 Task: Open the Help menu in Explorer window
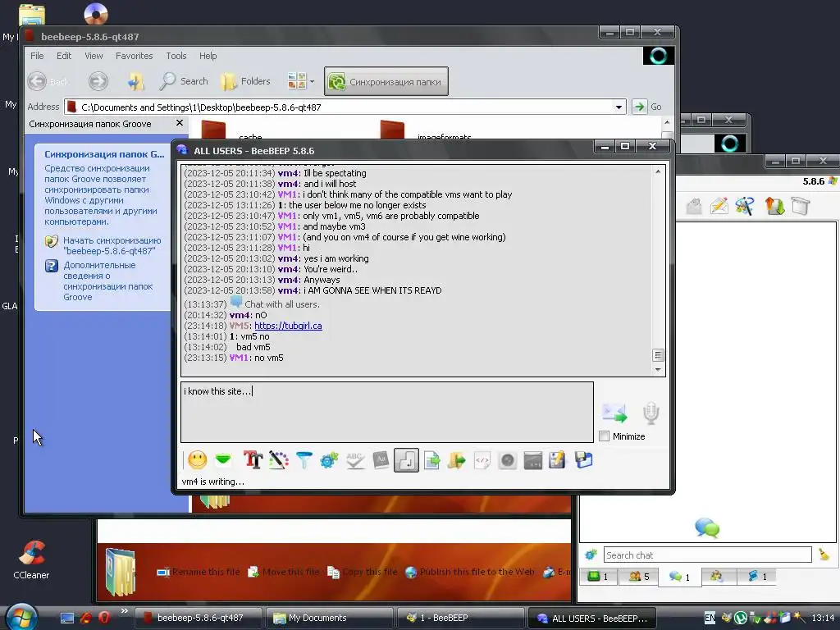coord(208,56)
